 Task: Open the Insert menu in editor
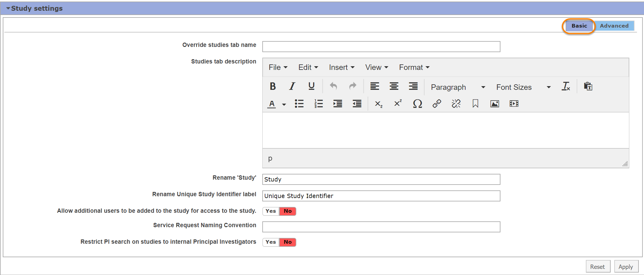pyautogui.click(x=341, y=67)
